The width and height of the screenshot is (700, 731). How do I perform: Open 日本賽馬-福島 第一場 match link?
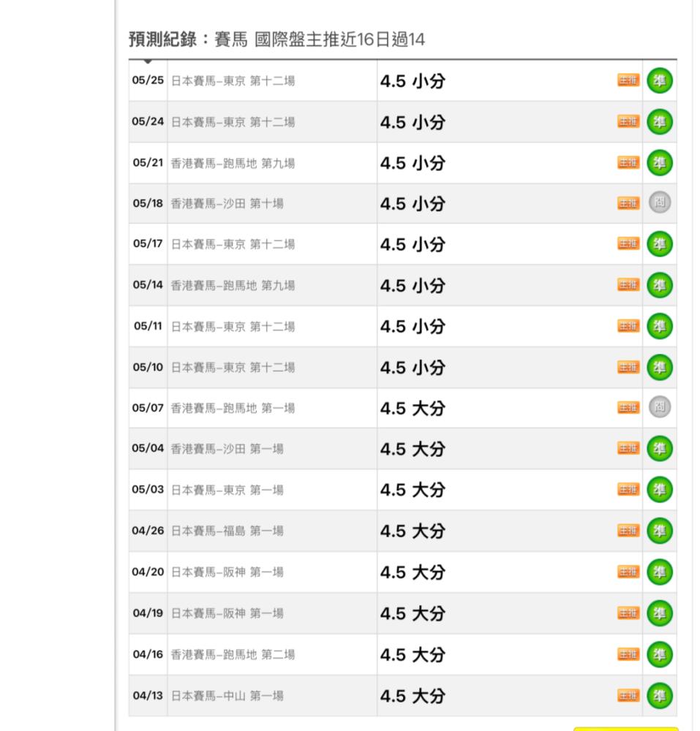(x=227, y=531)
